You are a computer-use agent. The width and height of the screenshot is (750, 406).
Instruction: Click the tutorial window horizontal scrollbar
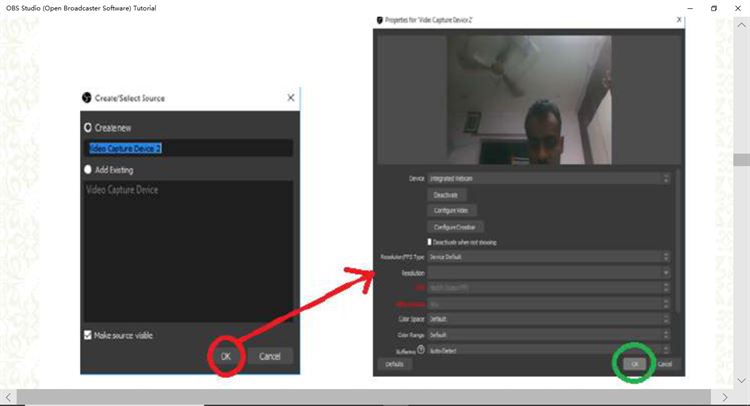click(x=364, y=397)
